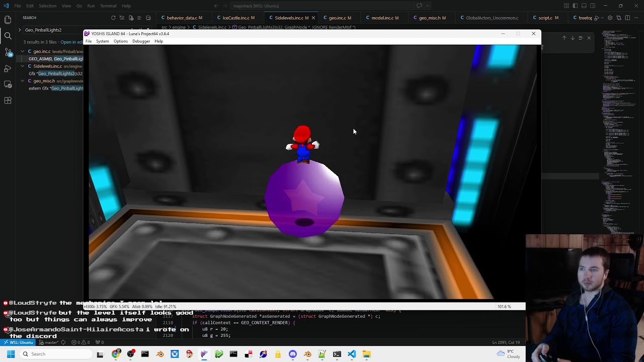Open Extensions view in activity bar
644x362 pixels.
(8, 101)
